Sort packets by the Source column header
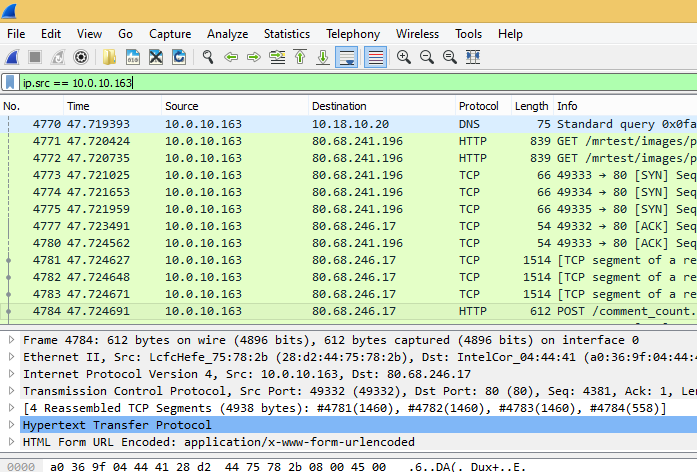697x472 pixels. pos(182,106)
